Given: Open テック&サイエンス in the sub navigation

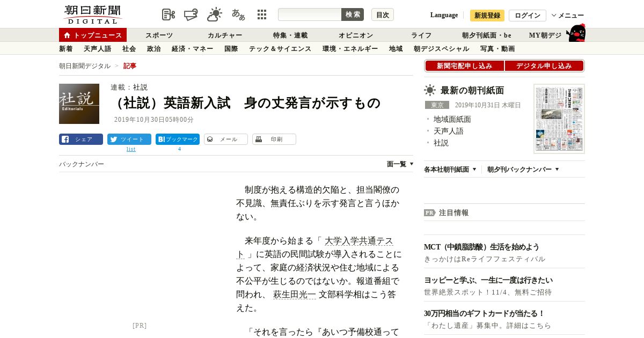Looking at the screenshot, I should coord(280,49).
